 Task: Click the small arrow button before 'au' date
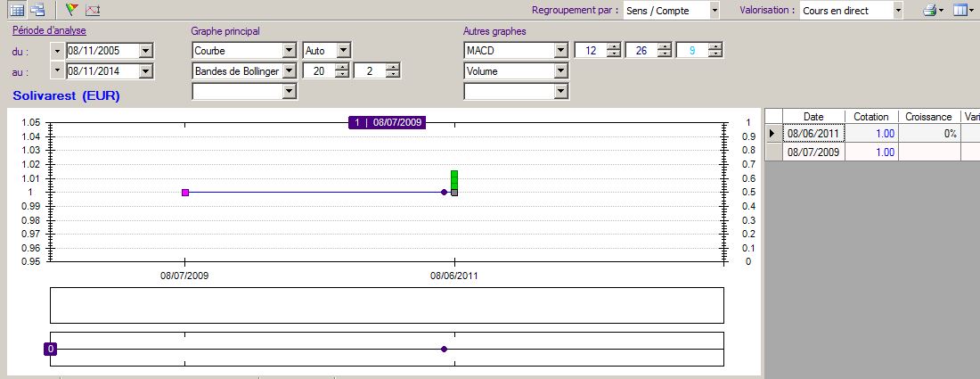59,70
